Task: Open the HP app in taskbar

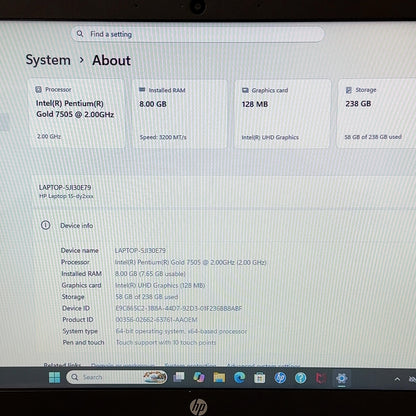Action: [x=280, y=378]
